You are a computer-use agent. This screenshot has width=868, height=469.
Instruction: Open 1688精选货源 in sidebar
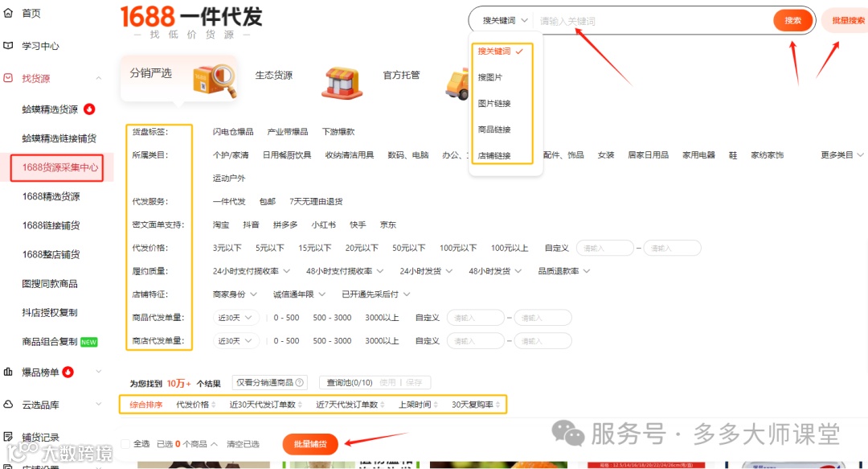click(x=51, y=196)
